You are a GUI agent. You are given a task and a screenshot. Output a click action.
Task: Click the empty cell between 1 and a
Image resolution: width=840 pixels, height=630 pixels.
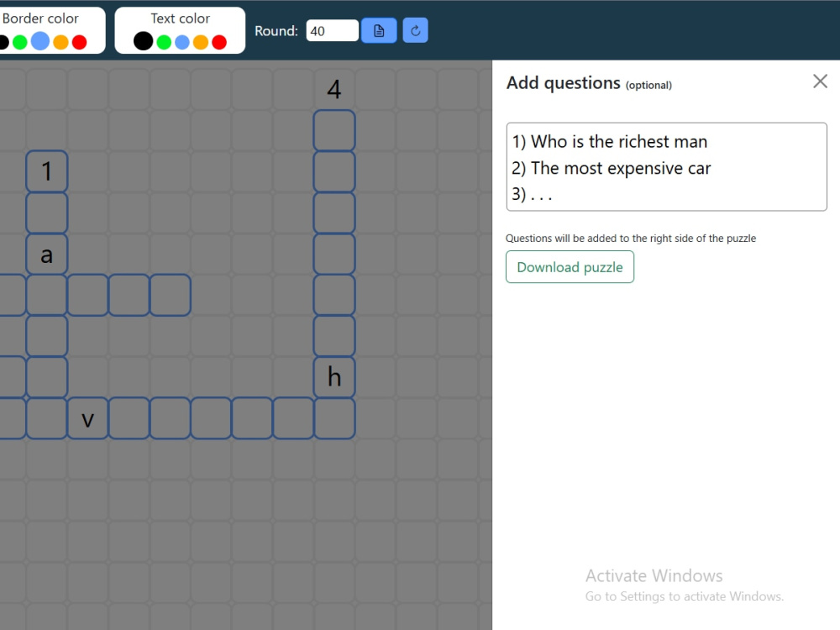46,213
